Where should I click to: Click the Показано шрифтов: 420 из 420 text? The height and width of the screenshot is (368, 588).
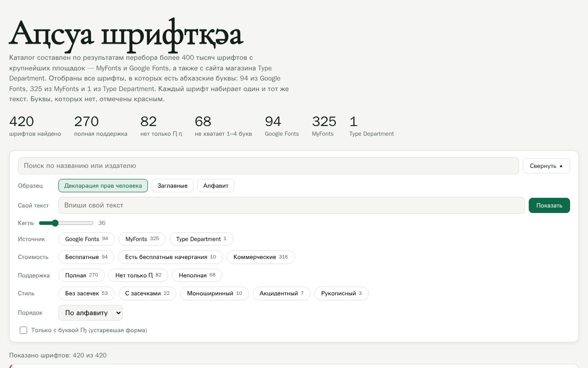pos(58,355)
